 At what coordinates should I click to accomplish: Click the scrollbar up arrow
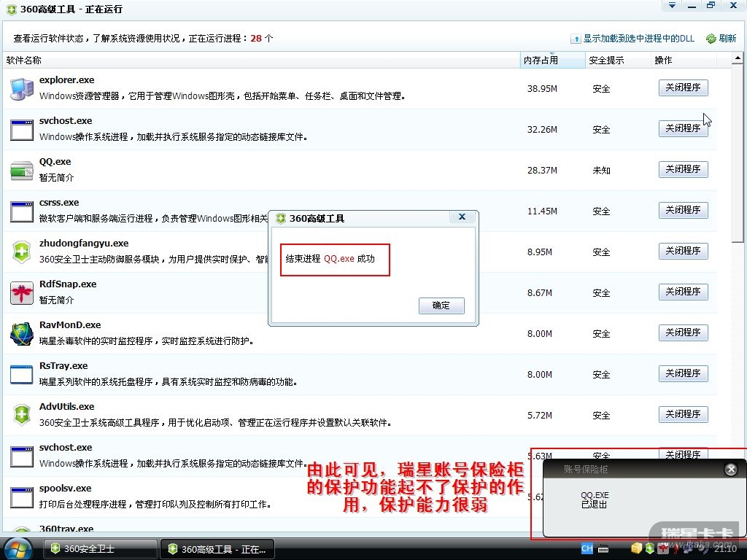click(x=738, y=58)
